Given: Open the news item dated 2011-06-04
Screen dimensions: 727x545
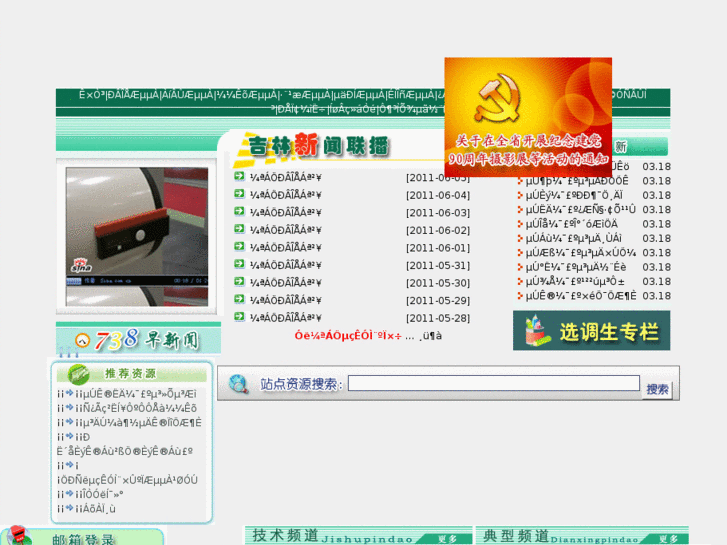Looking at the screenshot, I should pos(286,195).
